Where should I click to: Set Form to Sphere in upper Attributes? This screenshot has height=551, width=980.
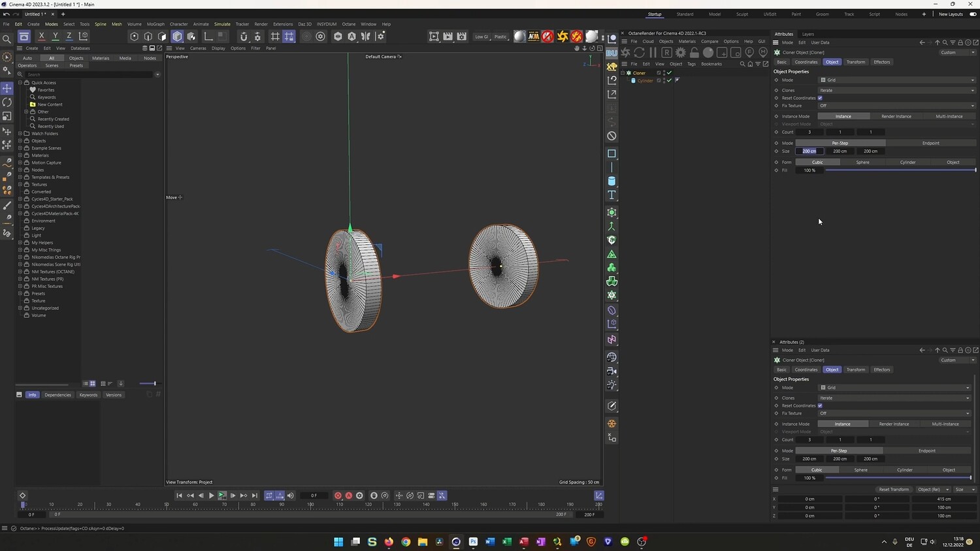tap(862, 163)
